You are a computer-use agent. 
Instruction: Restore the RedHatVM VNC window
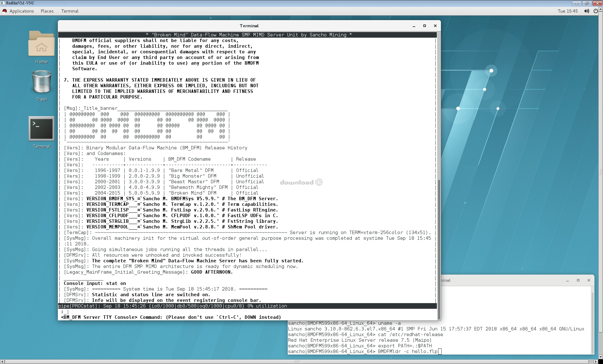[587, 3]
